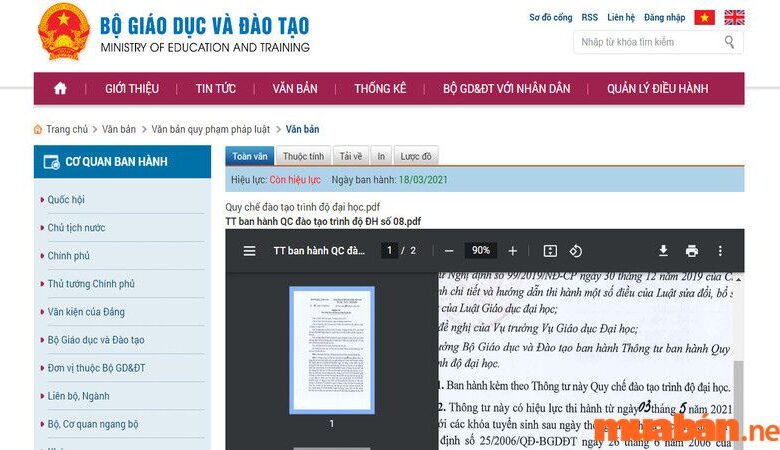Open the Tin tức menu
This screenshot has width=780, height=450.
tap(215, 89)
